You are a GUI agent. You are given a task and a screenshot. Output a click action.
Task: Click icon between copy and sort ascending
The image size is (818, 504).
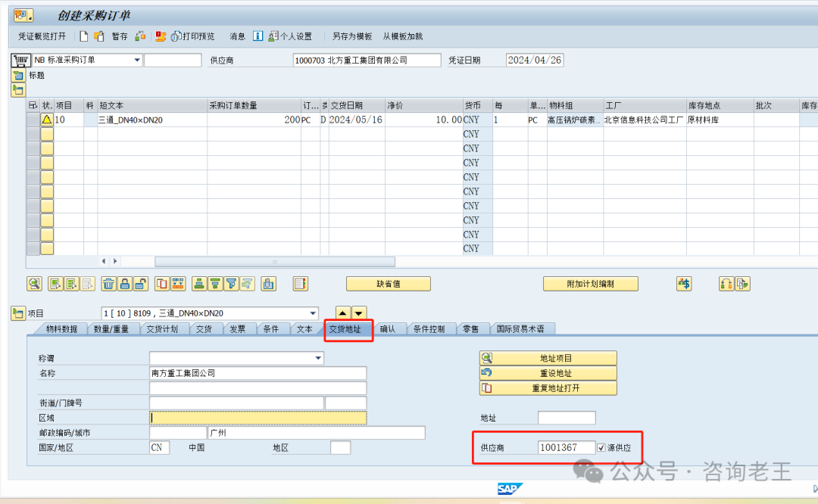pos(178,284)
